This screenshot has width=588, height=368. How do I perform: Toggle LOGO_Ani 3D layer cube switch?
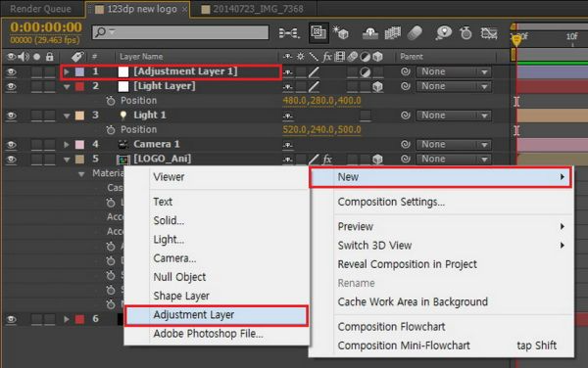[x=377, y=160]
